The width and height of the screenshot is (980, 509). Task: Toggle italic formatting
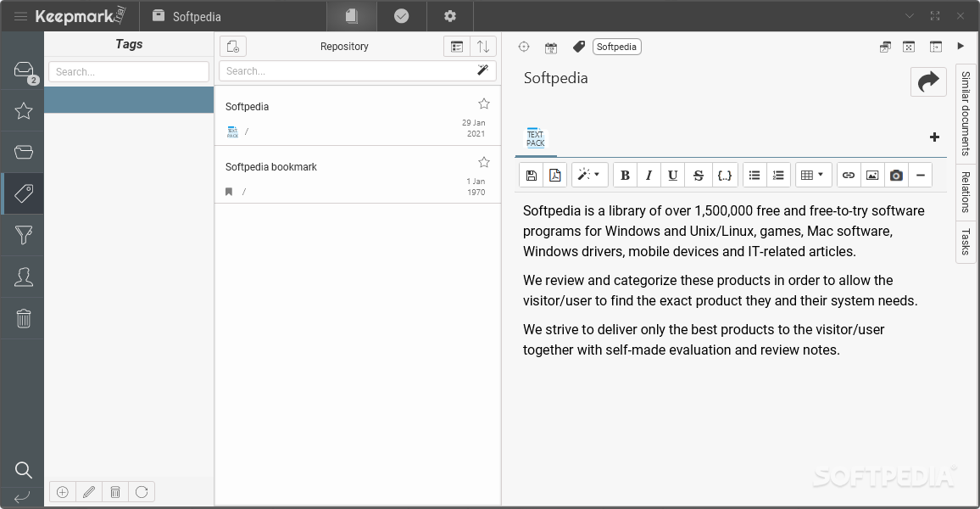649,175
